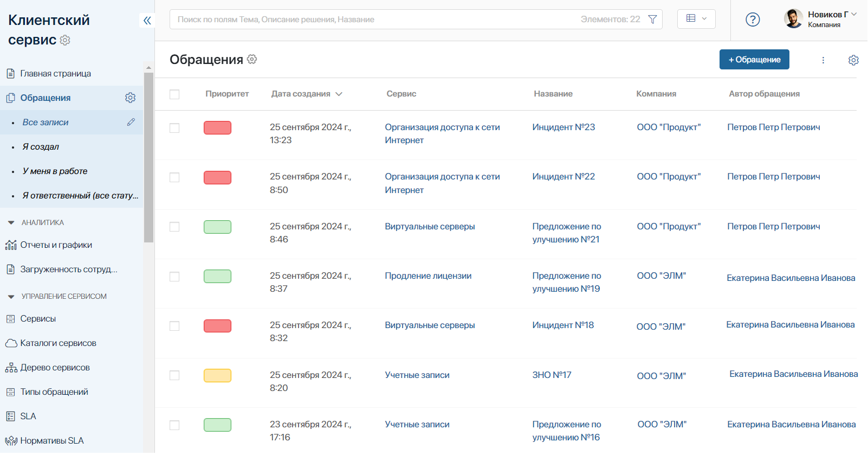Open gear settings next to Обращения heading
This screenshot has width=868, height=455.
[x=252, y=59]
